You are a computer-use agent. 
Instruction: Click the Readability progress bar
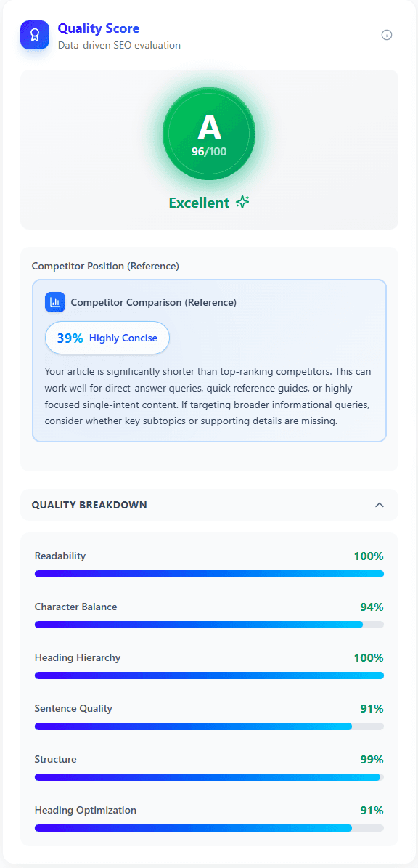pos(209,574)
